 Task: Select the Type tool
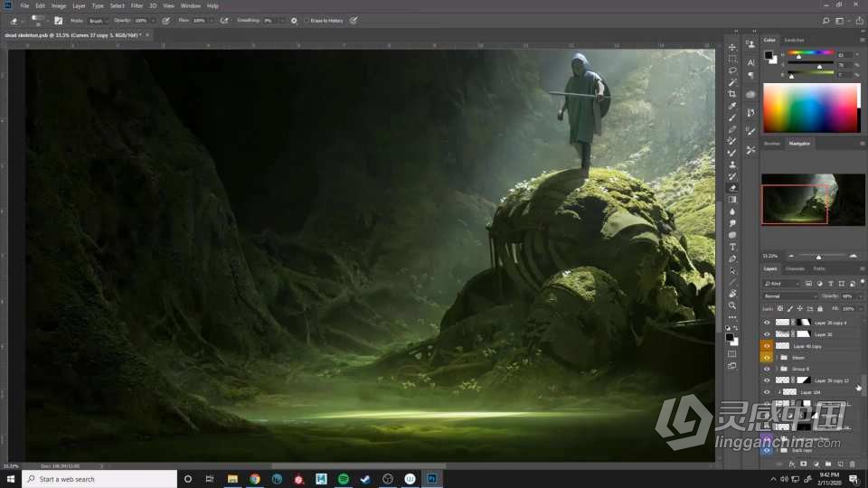tap(732, 247)
